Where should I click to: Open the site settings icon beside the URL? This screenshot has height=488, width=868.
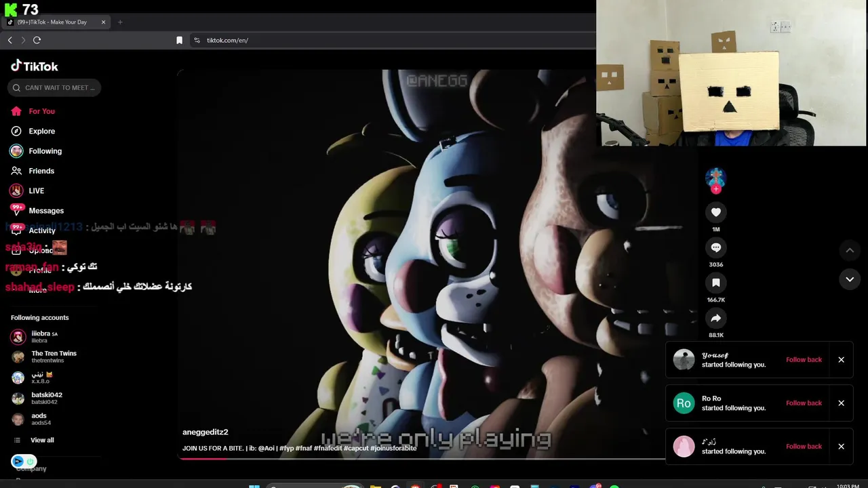click(197, 40)
